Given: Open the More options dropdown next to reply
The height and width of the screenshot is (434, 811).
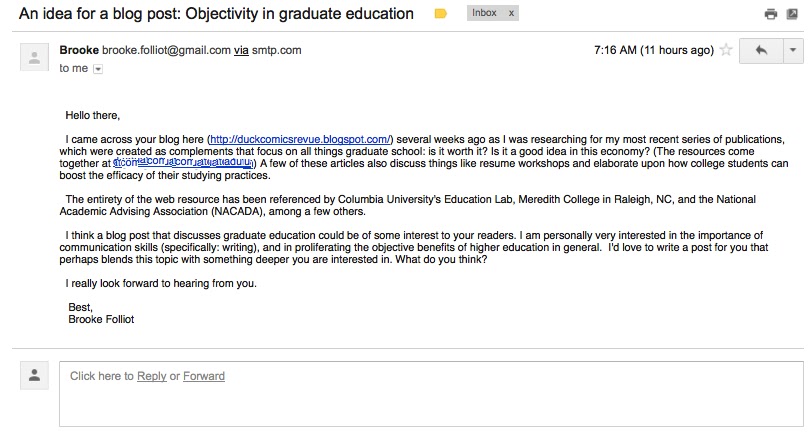Looking at the screenshot, I should coord(793,50).
